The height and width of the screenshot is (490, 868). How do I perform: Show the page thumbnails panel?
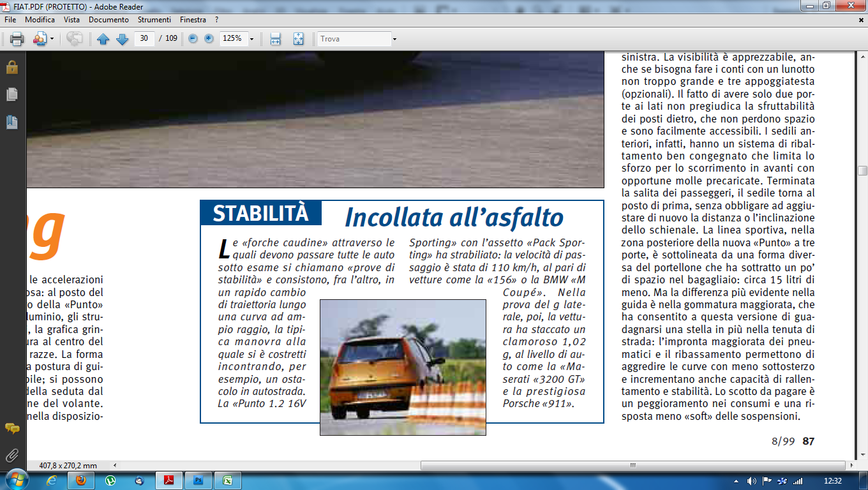(12, 94)
